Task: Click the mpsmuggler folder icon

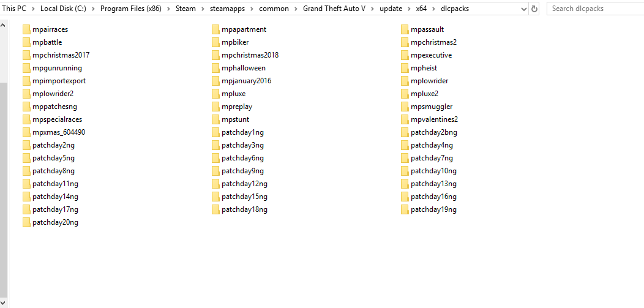Action: 405,107
